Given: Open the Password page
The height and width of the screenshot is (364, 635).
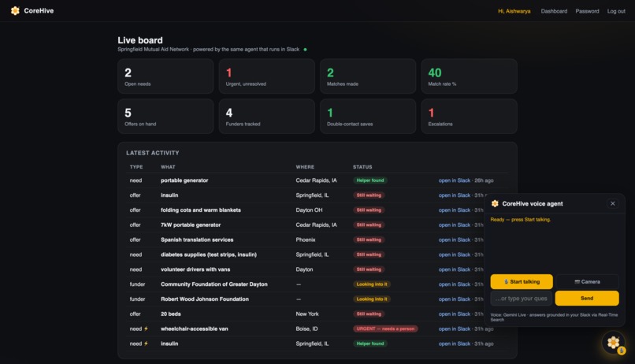Looking at the screenshot, I should [x=587, y=11].
